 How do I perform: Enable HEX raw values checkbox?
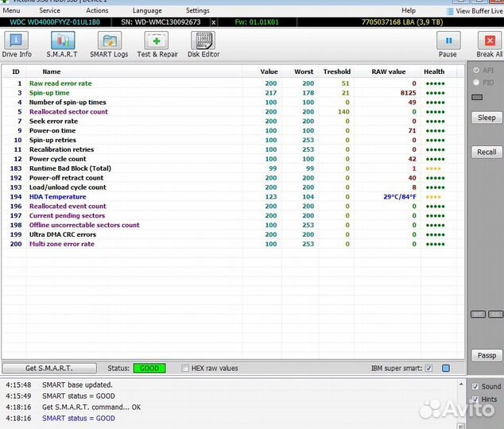click(185, 369)
